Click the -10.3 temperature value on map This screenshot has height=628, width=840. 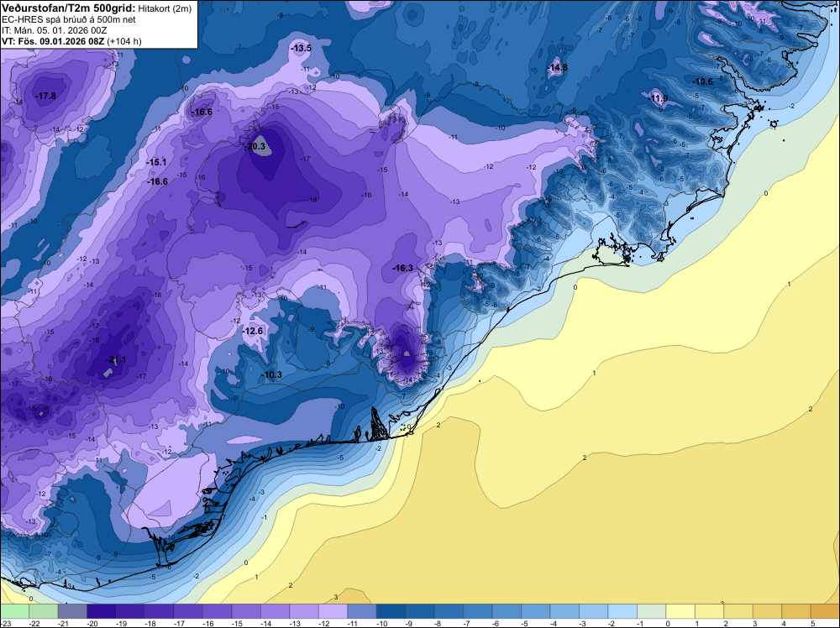coord(272,374)
